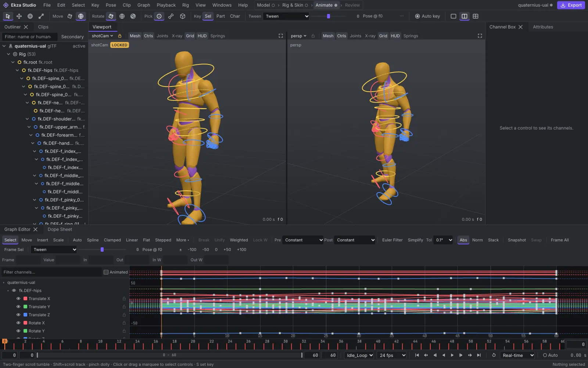588x368 pixels.
Task: Click the Graph Editor Frame Sel slider handle
Action: (102, 250)
